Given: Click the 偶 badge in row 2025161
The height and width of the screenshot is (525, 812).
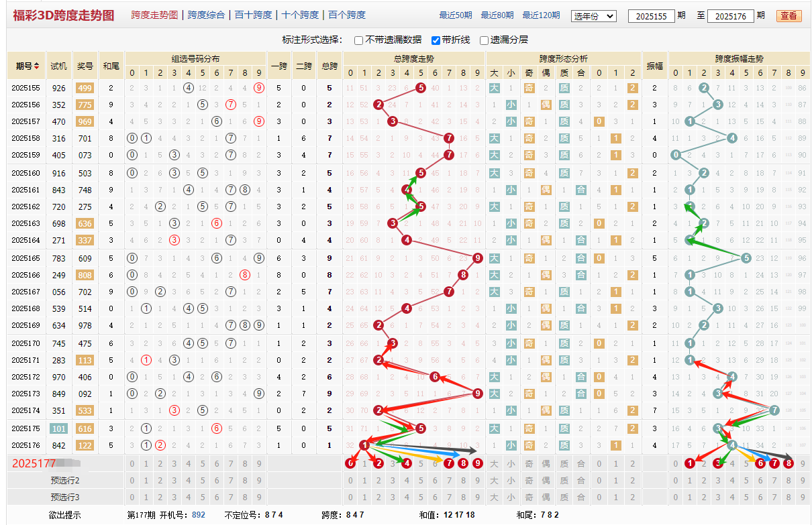Looking at the screenshot, I should pos(546,190).
